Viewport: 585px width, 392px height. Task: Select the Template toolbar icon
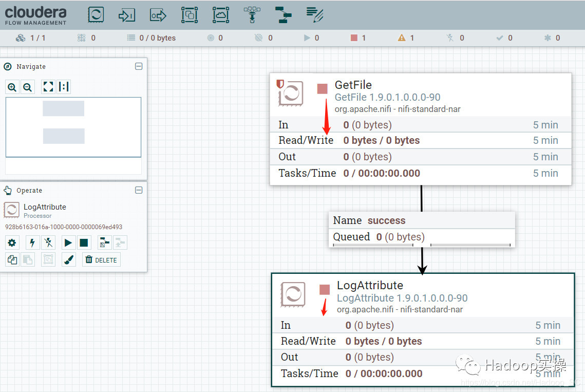point(283,15)
